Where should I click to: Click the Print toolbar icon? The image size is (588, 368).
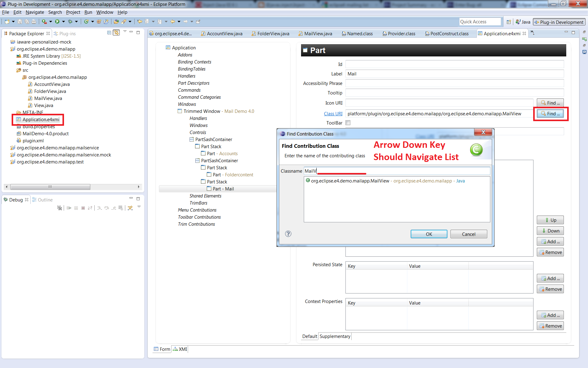tap(34, 21)
